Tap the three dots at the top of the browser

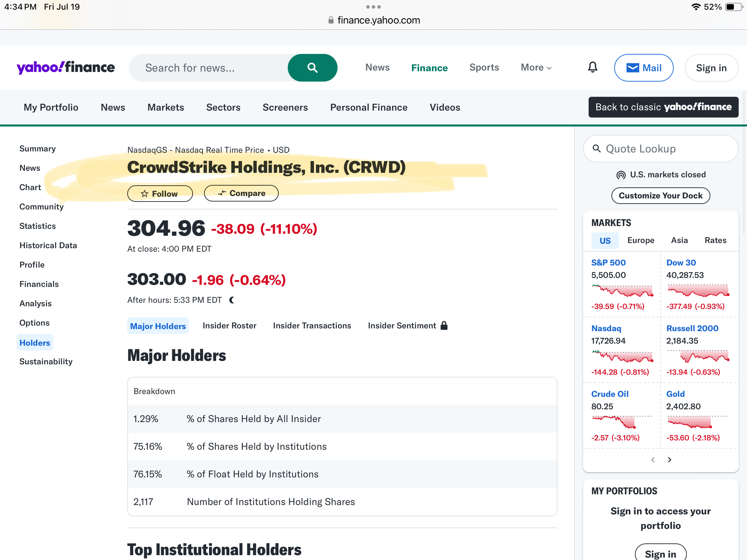click(373, 7)
